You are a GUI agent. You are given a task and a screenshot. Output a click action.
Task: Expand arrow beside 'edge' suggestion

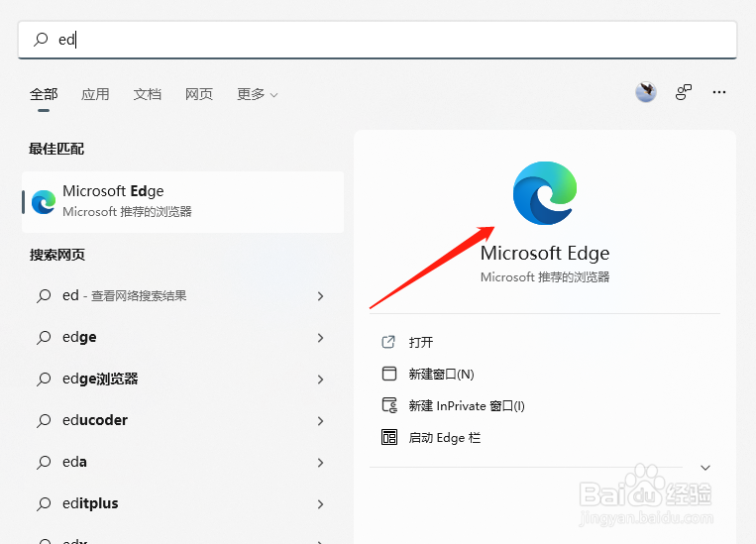click(x=321, y=338)
